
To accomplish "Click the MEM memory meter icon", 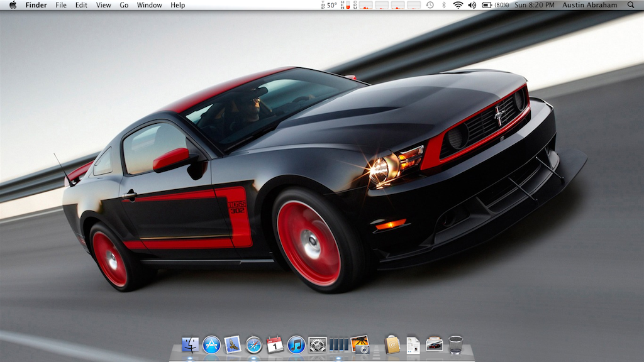I will point(345,5).
